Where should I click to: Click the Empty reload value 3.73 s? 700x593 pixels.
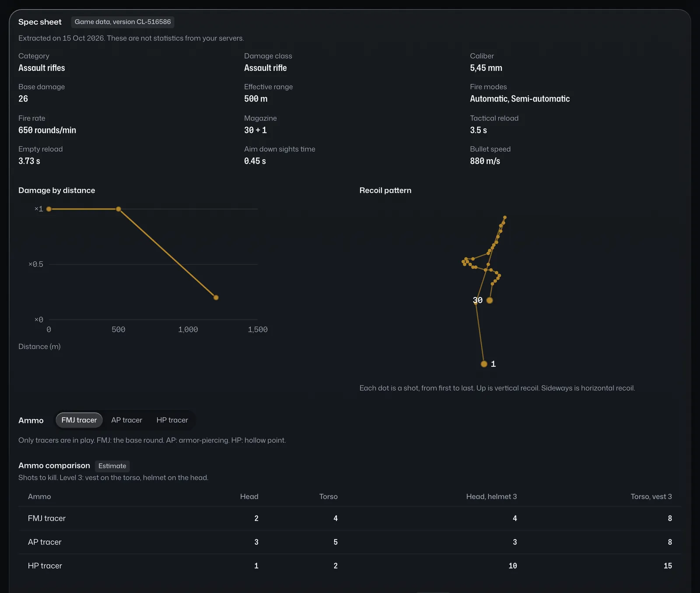click(29, 161)
